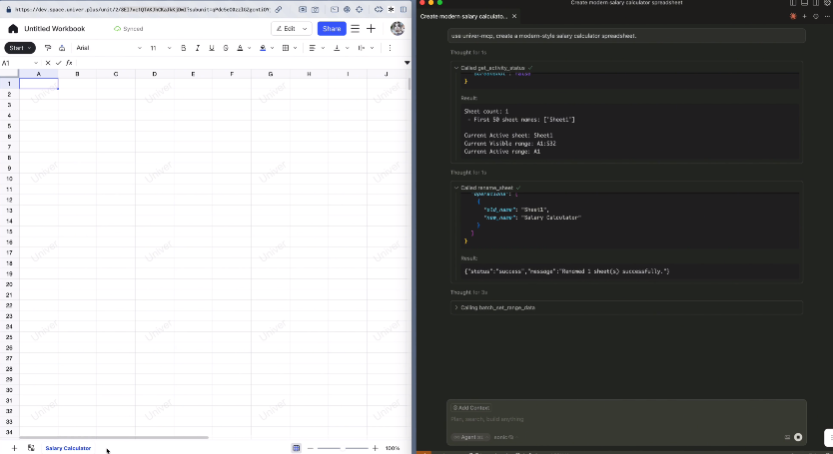Click the zoom out minus button

(310, 448)
